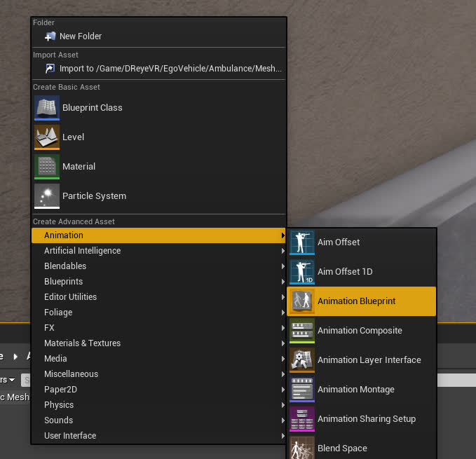The image size is (476, 459).
Task: Create an Animation Sharing Setup asset
Action: (366, 419)
